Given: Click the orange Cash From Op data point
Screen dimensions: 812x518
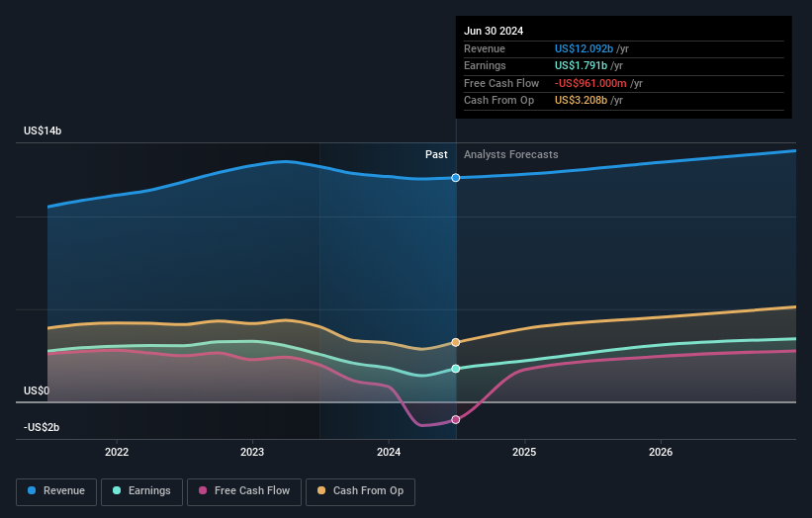Looking at the screenshot, I should (x=456, y=342).
